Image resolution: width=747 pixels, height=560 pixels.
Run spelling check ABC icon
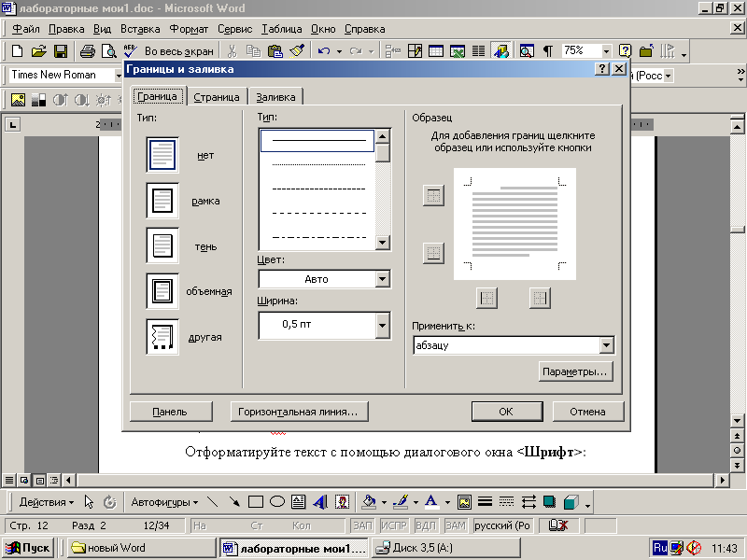tap(130, 50)
